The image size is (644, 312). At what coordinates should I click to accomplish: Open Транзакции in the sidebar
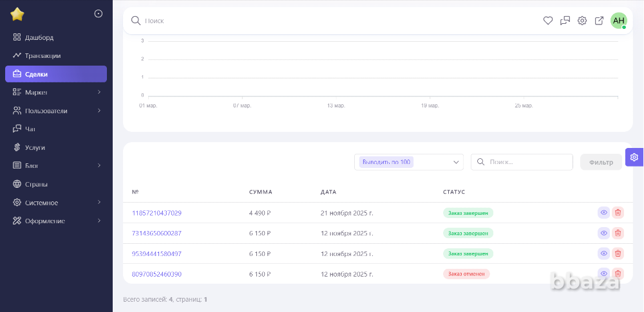(x=43, y=56)
